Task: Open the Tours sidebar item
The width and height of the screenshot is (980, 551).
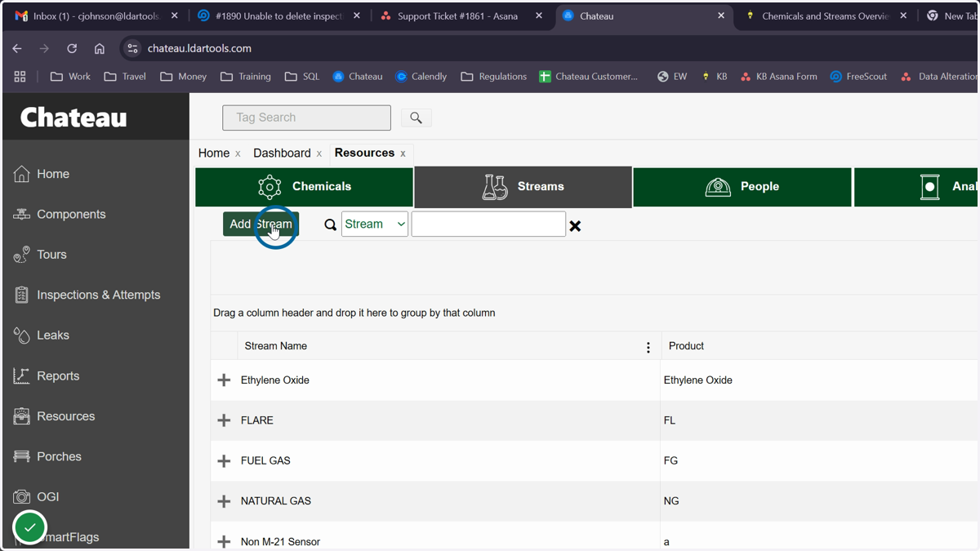Action: (51, 255)
